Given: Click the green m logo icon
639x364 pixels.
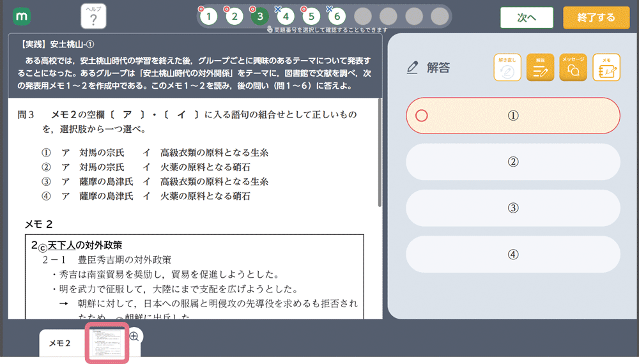Looking at the screenshot, I should (x=22, y=17).
